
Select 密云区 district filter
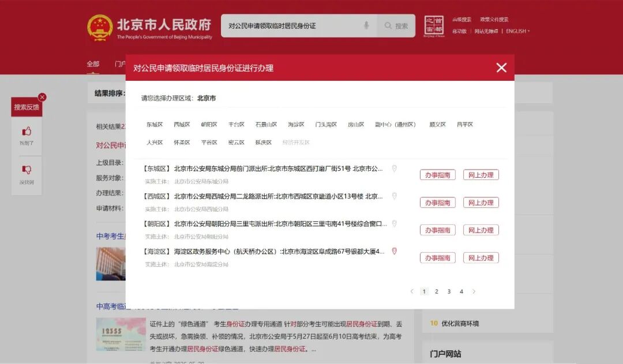(x=237, y=142)
